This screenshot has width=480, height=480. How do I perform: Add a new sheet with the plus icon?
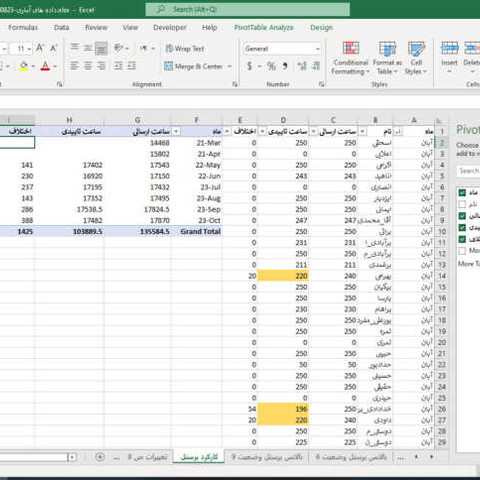click(100, 457)
